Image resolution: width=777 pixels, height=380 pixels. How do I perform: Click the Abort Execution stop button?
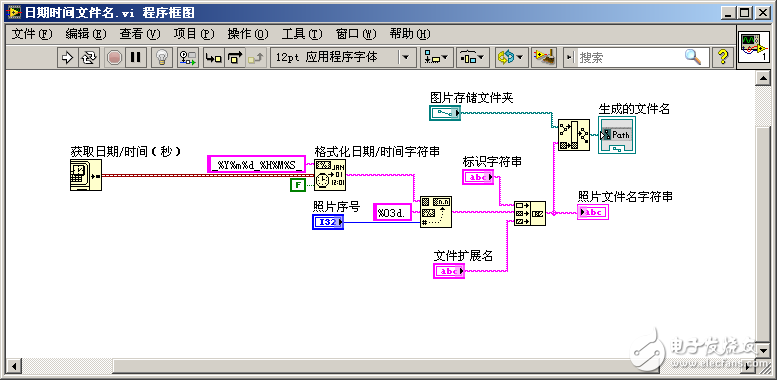coord(114,57)
